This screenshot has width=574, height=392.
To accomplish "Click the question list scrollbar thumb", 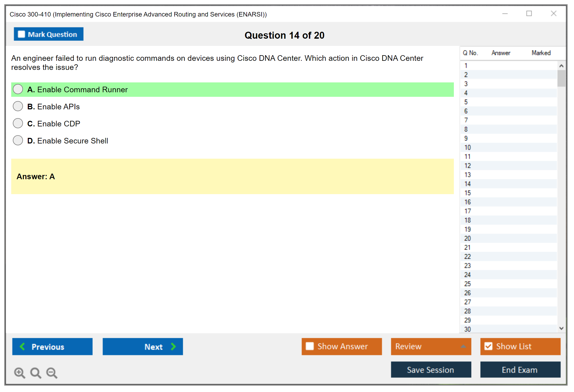I will (x=561, y=78).
